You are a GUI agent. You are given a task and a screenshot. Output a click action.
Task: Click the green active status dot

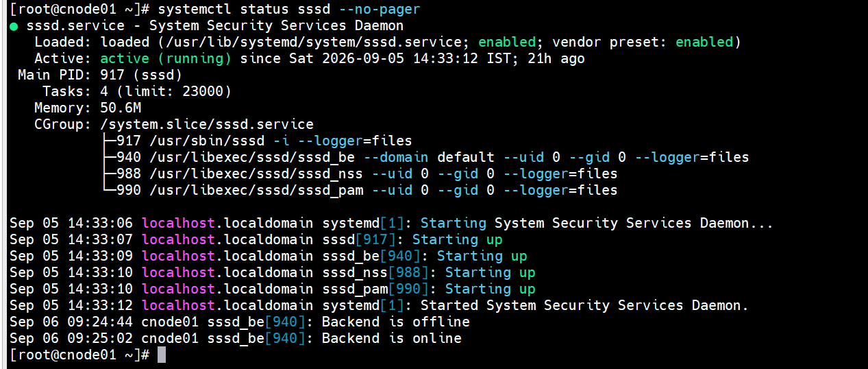click(14, 26)
